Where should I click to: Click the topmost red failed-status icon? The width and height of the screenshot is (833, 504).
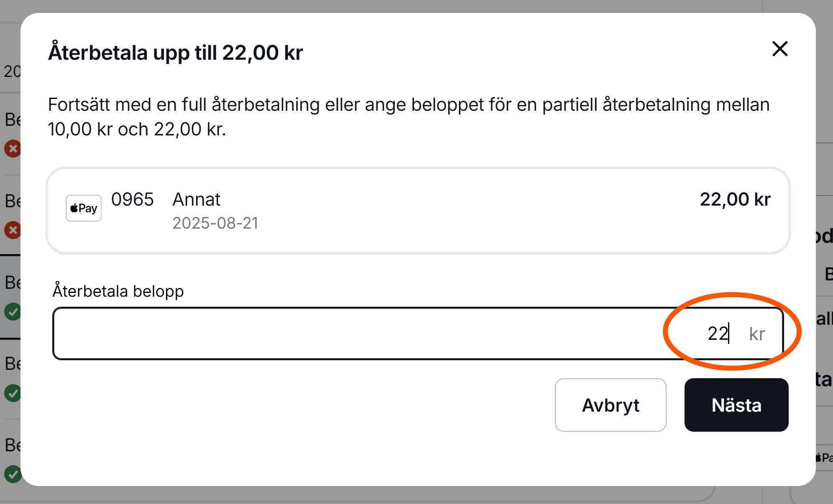coord(13,148)
